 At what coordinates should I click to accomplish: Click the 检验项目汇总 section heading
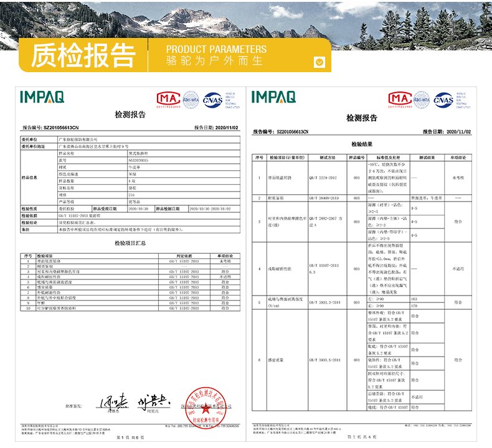coord(130,243)
